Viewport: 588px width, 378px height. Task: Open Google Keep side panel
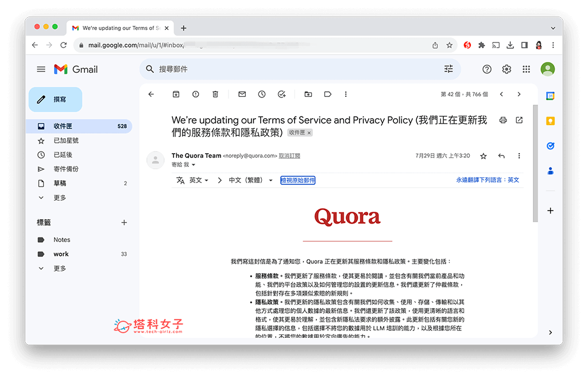pyautogui.click(x=550, y=121)
